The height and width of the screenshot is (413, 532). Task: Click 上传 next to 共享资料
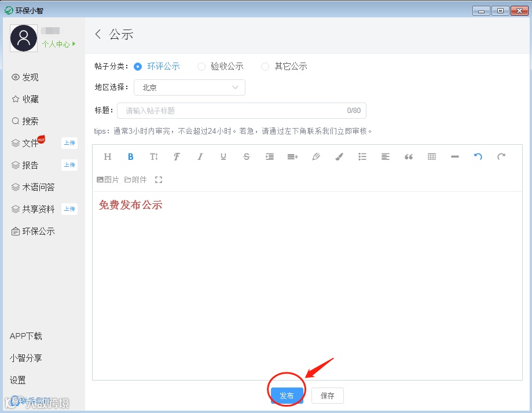click(x=69, y=209)
